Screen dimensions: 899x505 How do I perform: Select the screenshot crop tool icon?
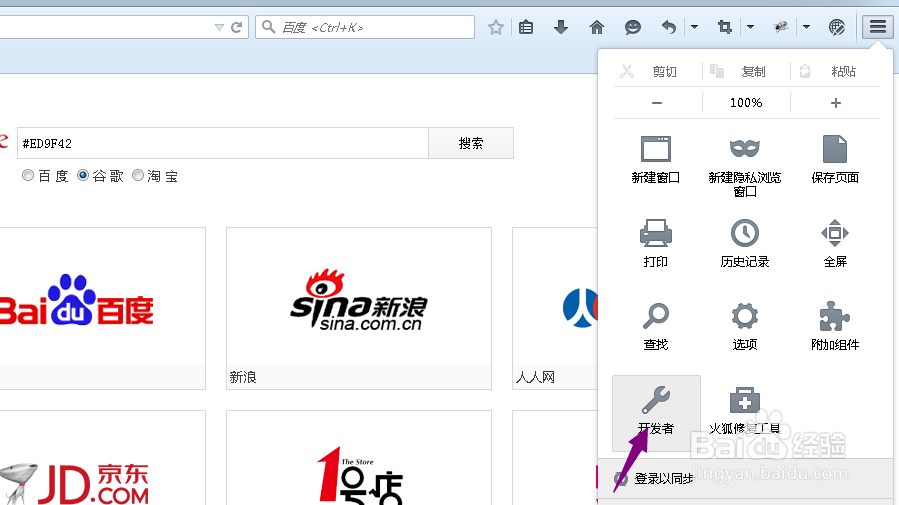[725, 27]
